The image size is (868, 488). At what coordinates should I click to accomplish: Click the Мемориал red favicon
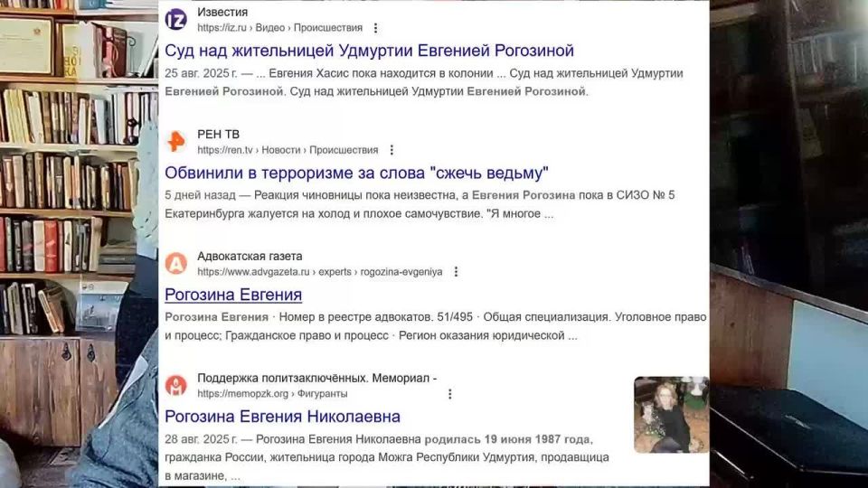pyautogui.click(x=176, y=386)
